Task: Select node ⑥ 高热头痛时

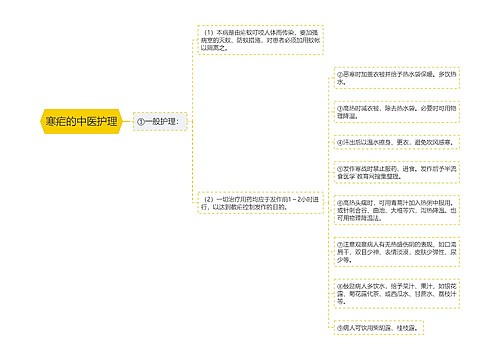Action: point(397,210)
